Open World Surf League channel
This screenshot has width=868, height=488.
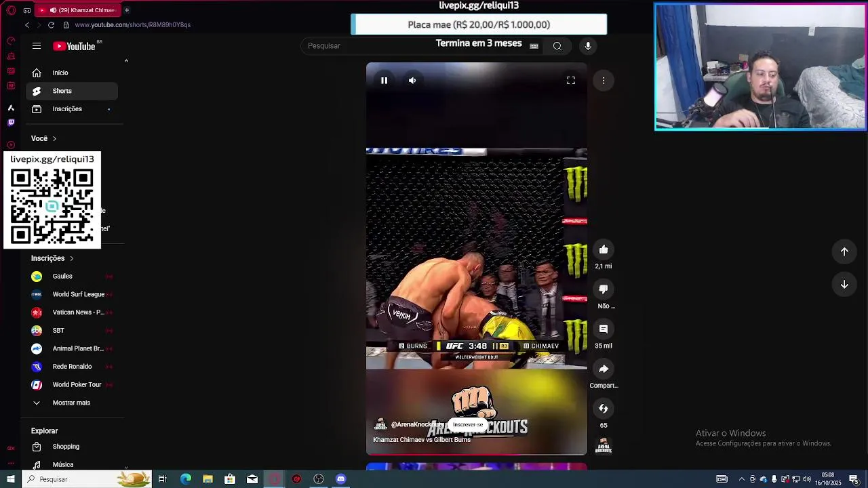click(72, 294)
